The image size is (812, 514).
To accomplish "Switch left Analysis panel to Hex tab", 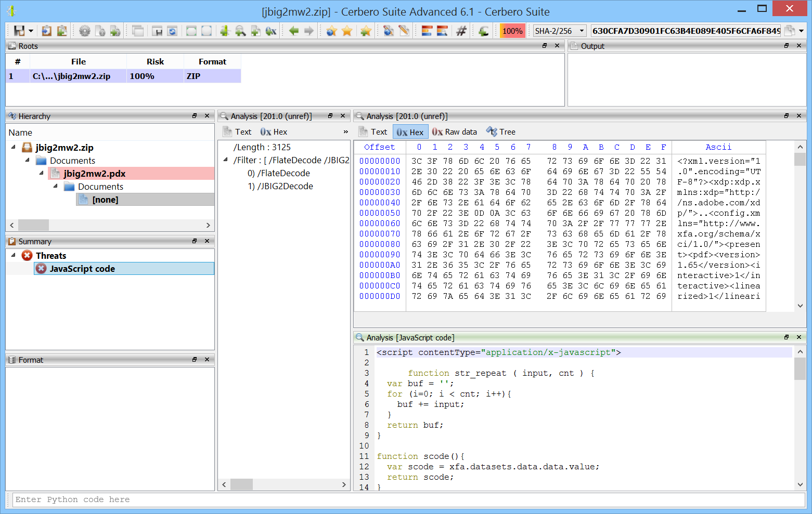I will click(274, 132).
